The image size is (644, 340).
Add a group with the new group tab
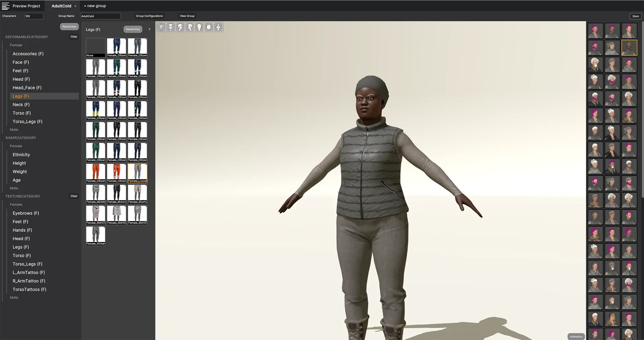pyautogui.click(x=95, y=6)
